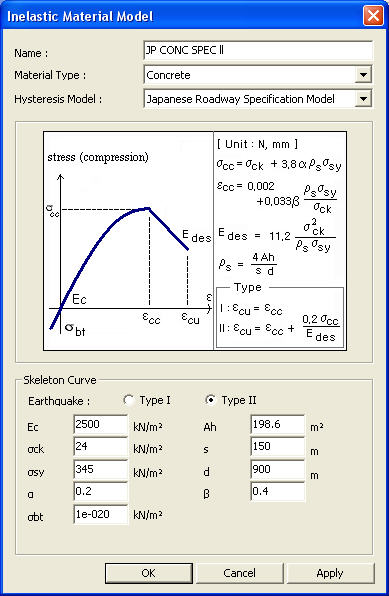Viewport: 389px width, 596px height.
Task: Click the Japanese Roadway Specification Model combo box
Action: pos(258,99)
